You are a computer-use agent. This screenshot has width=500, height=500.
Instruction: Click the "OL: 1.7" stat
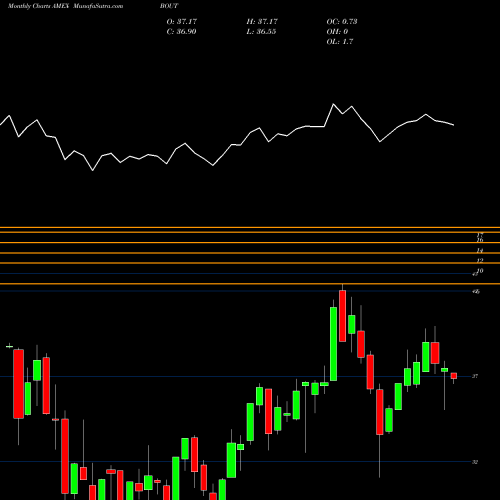(x=340, y=41)
